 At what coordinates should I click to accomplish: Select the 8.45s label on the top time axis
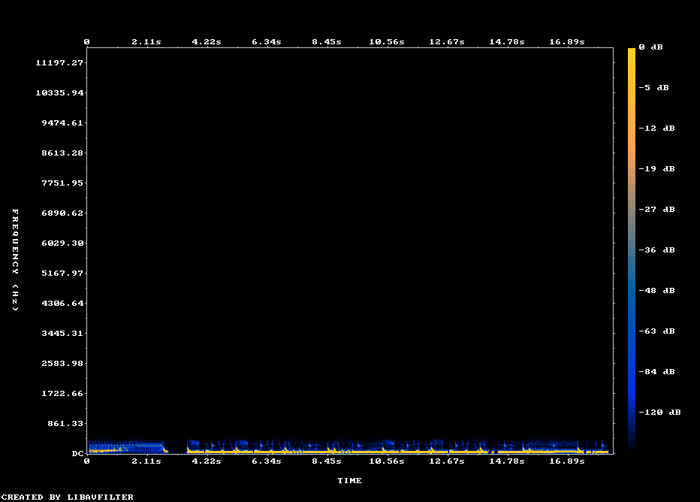click(326, 42)
